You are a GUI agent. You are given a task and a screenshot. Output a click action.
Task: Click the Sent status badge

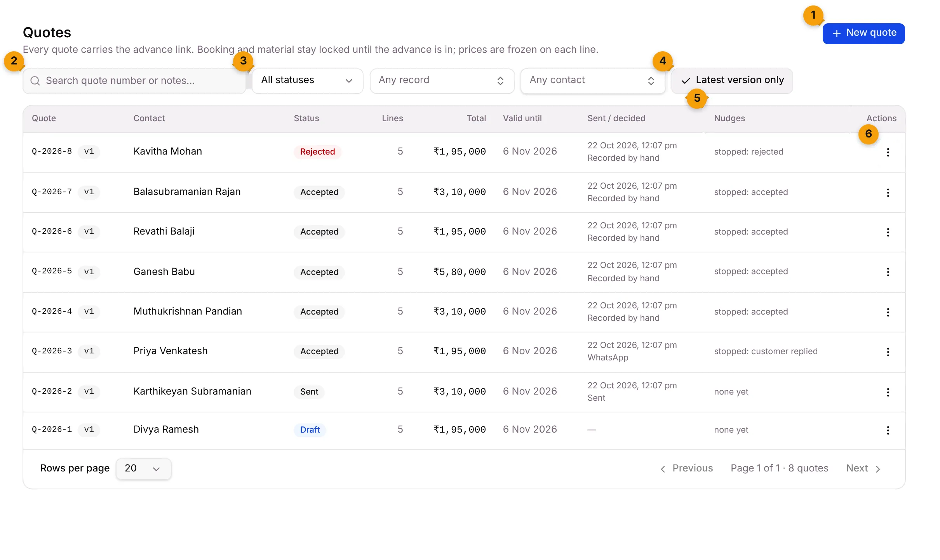pos(309,392)
